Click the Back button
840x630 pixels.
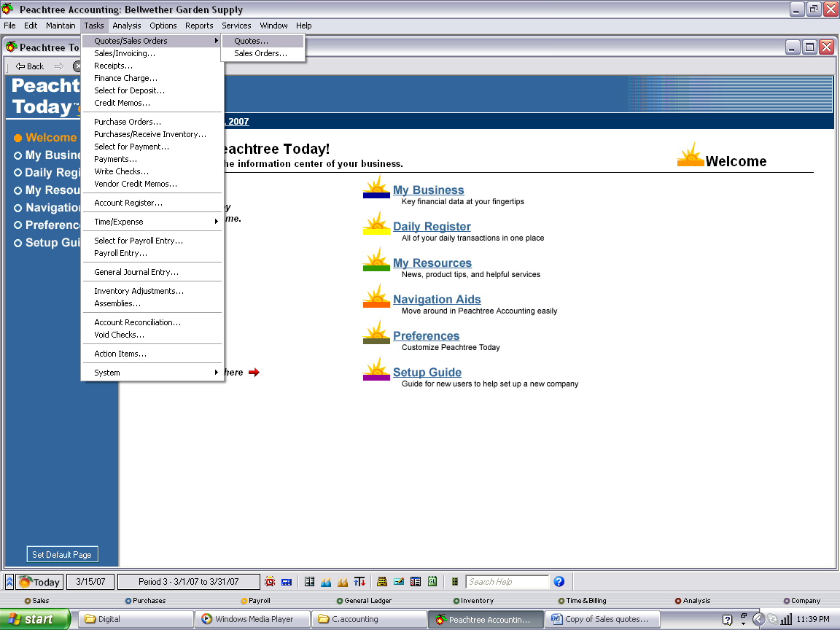tap(30, 66)
